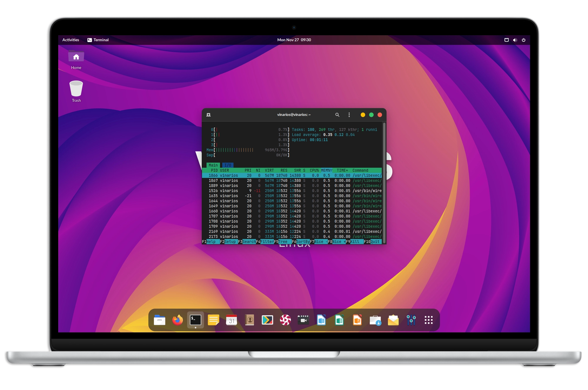Open the Settings sliders icon in dock
The image size is (588, 390).
point(411,320)
